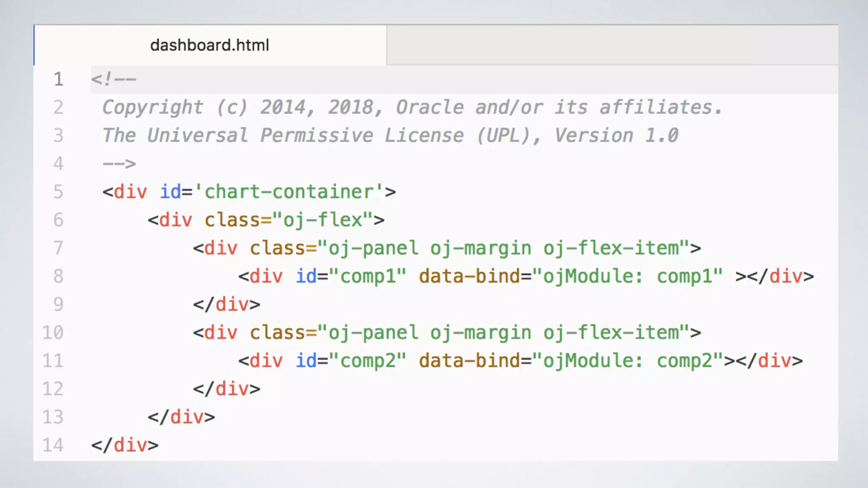This screenshot has width=868, height=488.
Task: Click line number 14 in gutter
Action: click(53, 445)
